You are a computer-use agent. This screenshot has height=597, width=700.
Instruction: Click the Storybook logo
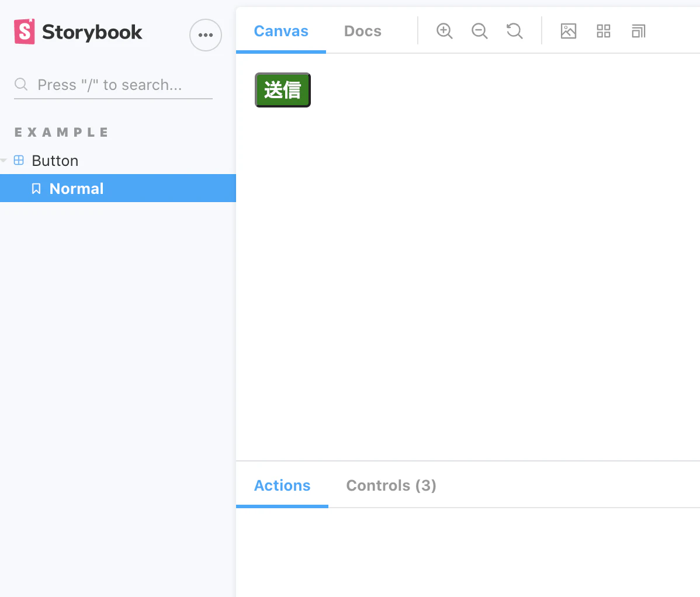click(x=78, y=32)
